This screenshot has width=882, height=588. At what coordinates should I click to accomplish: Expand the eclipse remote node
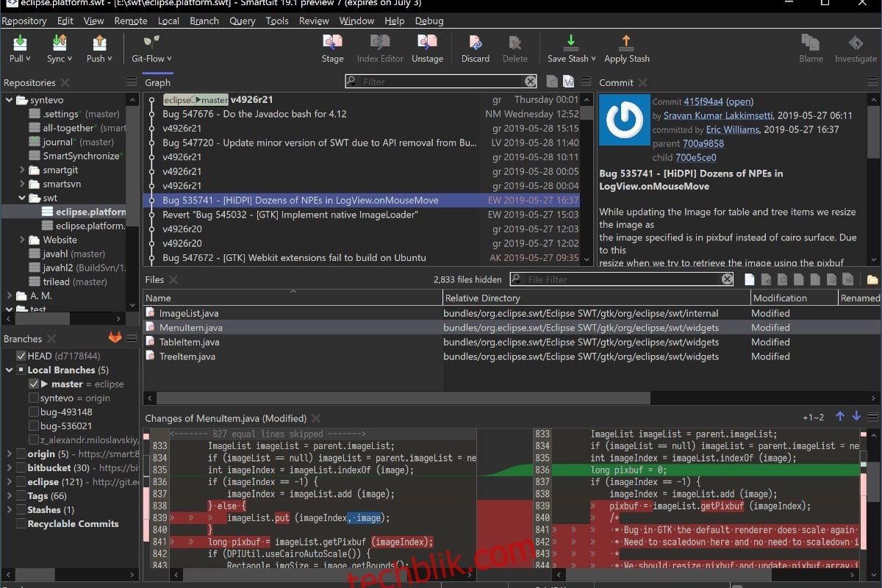point(9,482)
